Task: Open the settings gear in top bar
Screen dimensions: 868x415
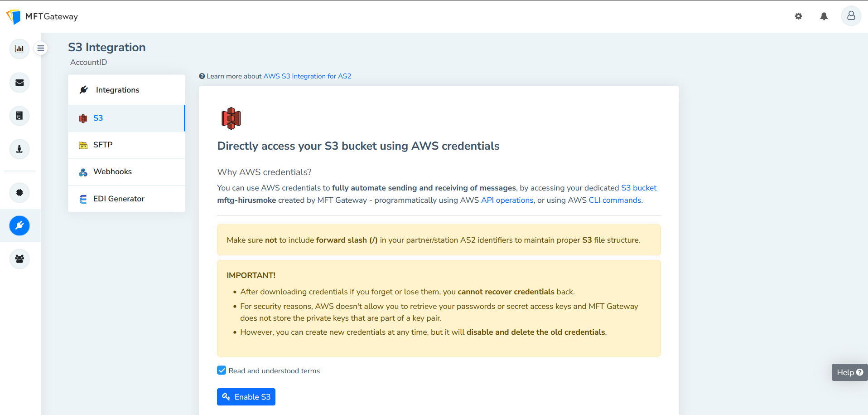Action: pyautogui.click(x=798, y=16)
